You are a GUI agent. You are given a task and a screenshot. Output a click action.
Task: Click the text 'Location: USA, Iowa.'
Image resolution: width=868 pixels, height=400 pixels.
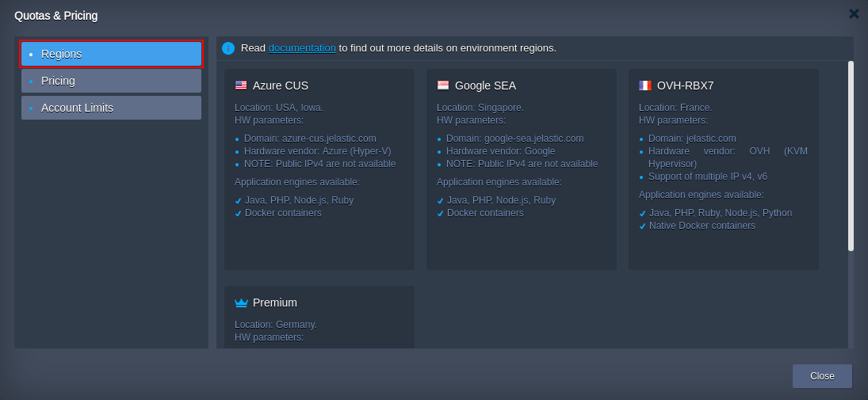tap(279, 108)
